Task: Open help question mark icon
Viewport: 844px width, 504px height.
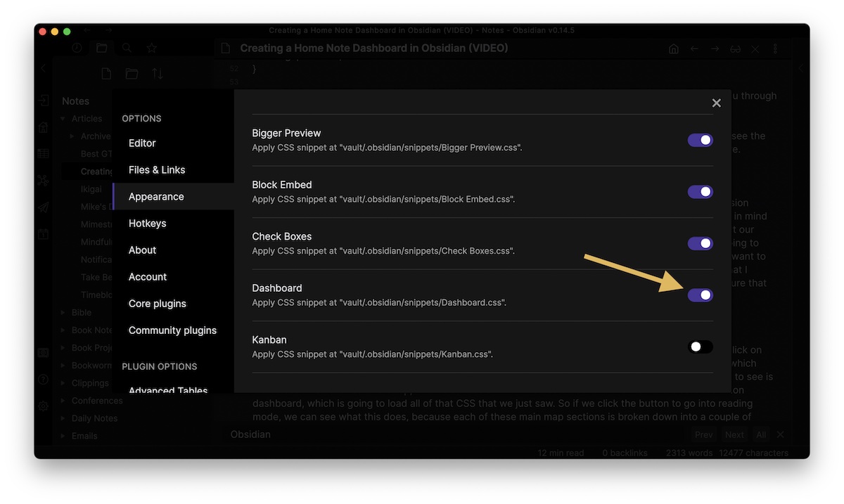Action: 43,380
